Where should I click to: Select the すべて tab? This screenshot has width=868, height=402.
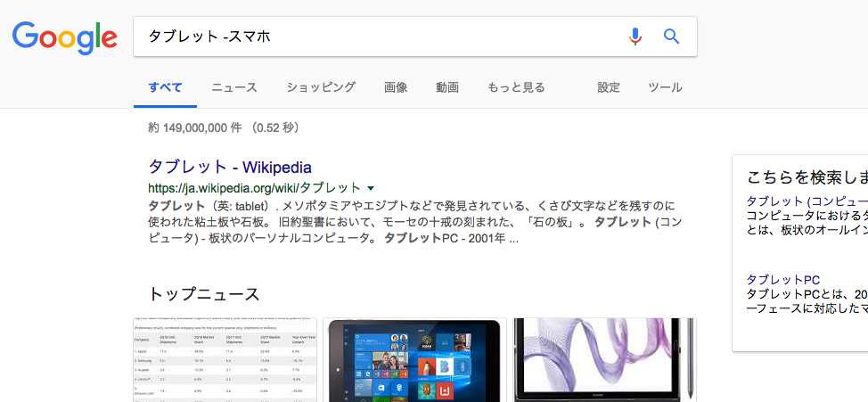(165, 87)
